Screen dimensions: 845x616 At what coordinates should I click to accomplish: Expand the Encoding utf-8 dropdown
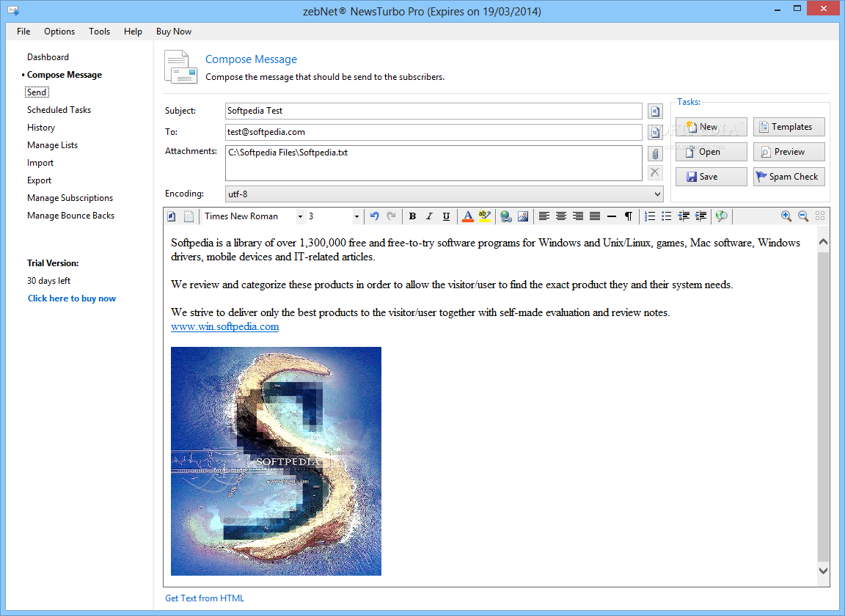pos(444,194)
